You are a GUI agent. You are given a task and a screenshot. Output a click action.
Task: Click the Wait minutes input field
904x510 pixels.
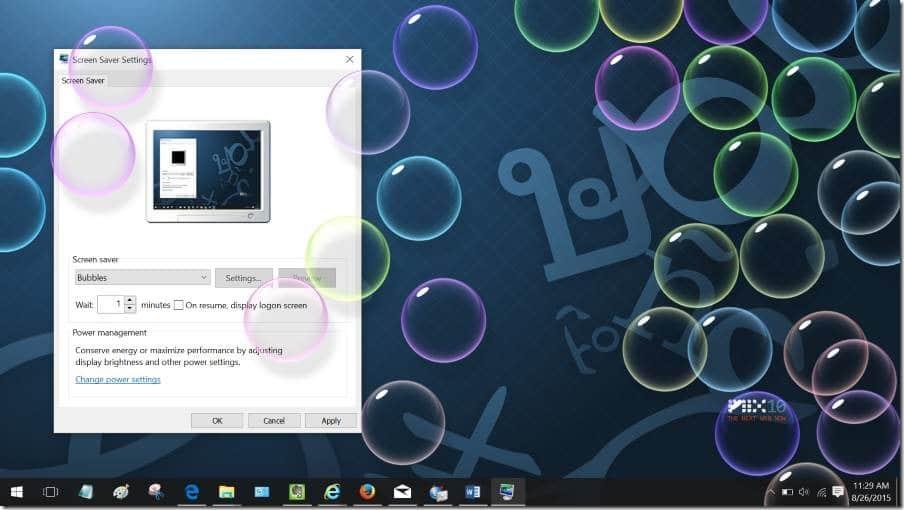point(111,304)
